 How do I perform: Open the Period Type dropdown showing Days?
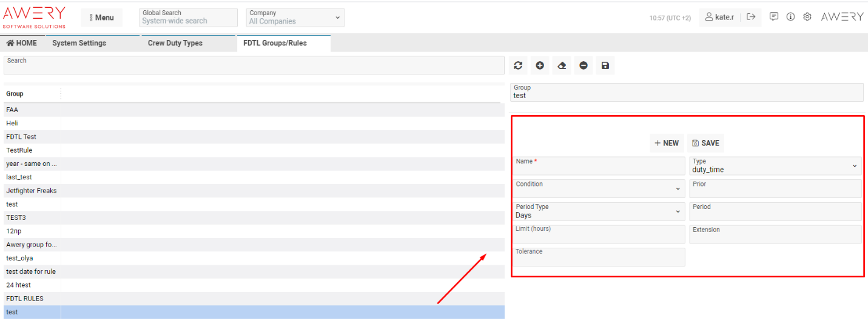click(x=599, y=211)
